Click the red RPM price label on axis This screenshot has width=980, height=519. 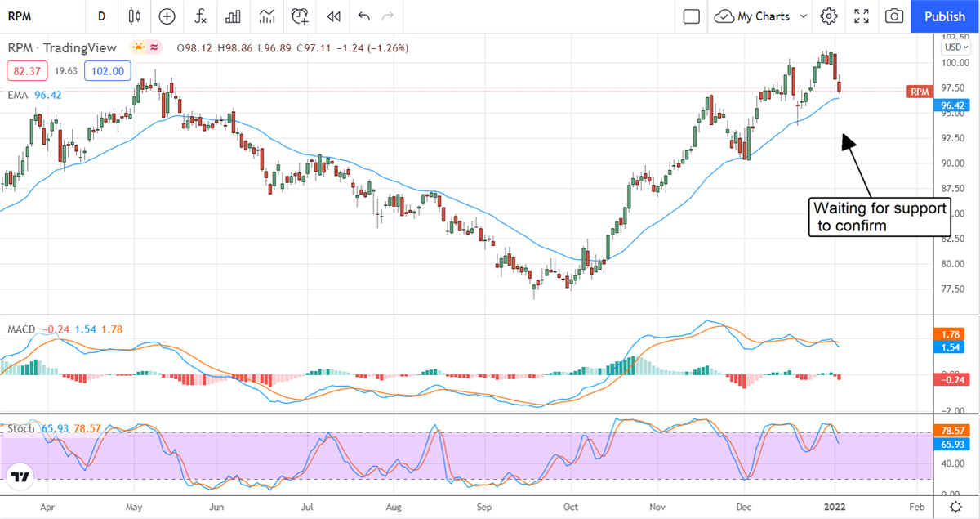919,92
